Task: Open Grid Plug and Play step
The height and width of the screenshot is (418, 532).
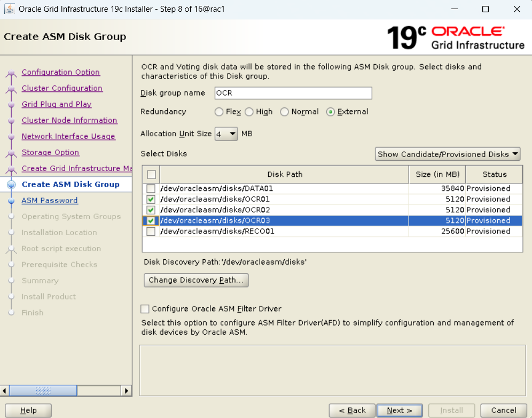Action: 57,104
